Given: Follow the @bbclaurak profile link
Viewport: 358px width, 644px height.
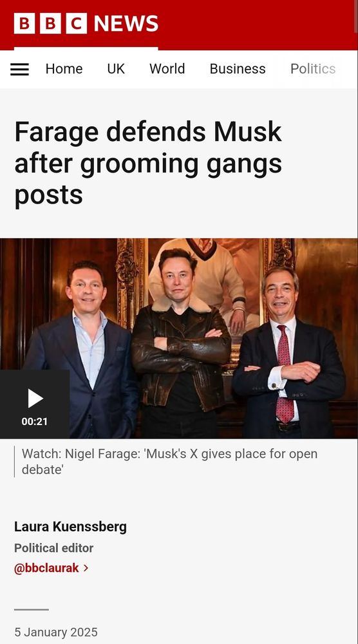Looking at the screenshot, I should pyautogui.click(x=47, y=568).
